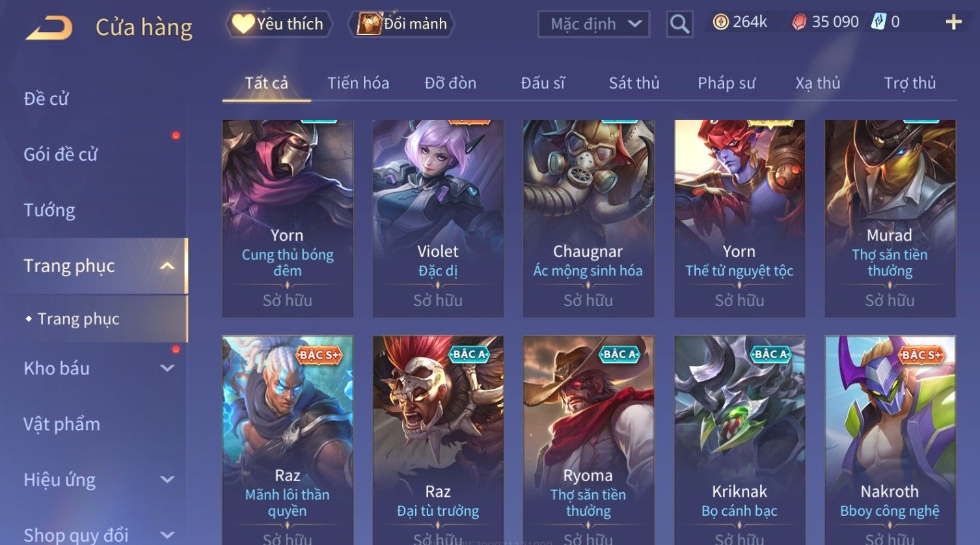The width and height of the screenshot is (980, 545).
Task: Select the Tiến hóa tab
Action: [358, 83]
